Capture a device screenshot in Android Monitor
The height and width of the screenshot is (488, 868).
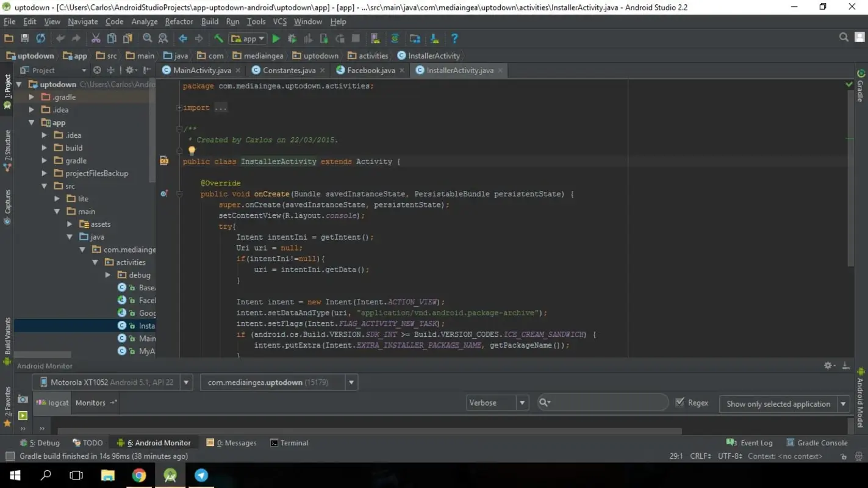tap(23, 399)
